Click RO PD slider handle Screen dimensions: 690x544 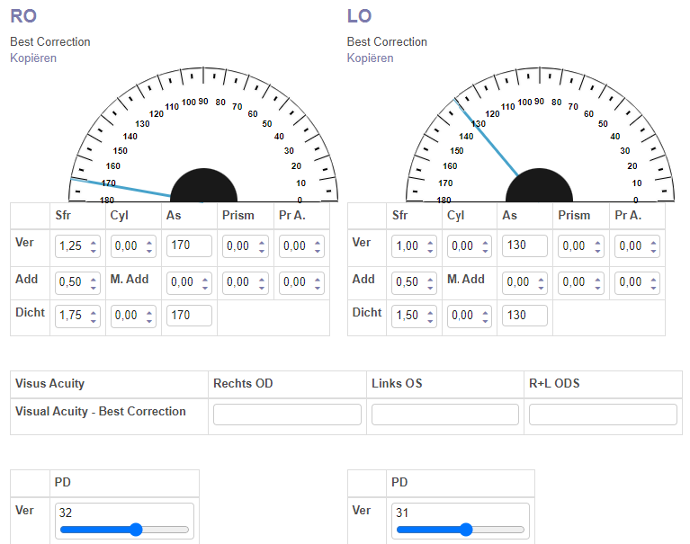click(136, 529)
